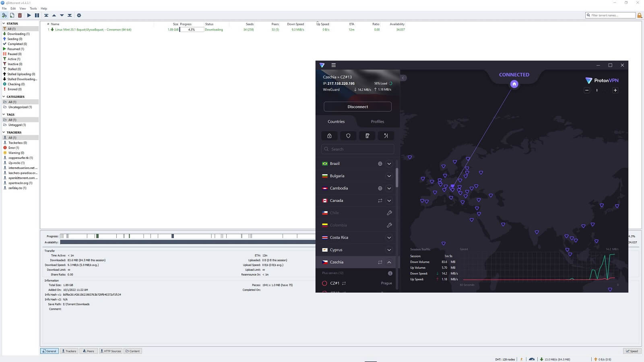The width and height of the screenshot is (644, 362).
Task: Expand Brazil server list
Action: [389, 164]
